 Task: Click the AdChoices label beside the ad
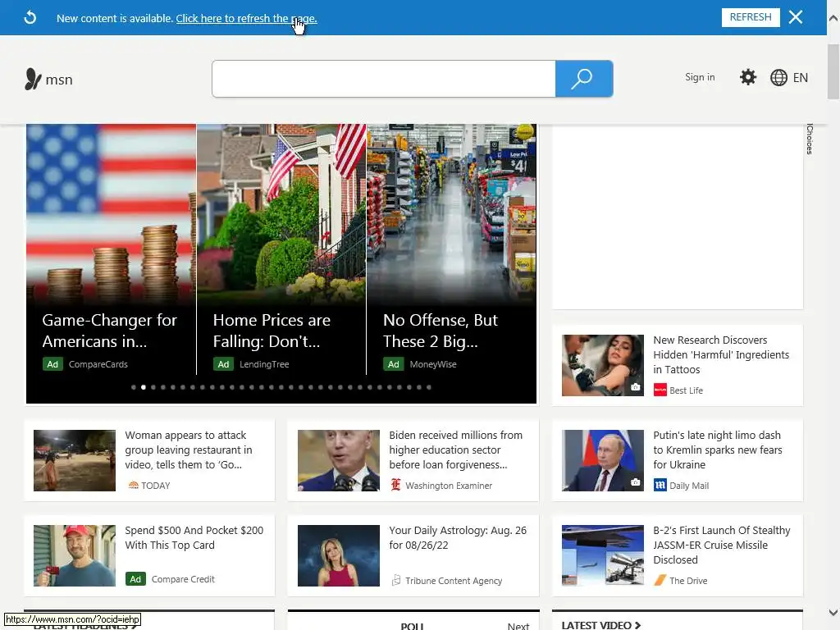[x=810, y=139]
